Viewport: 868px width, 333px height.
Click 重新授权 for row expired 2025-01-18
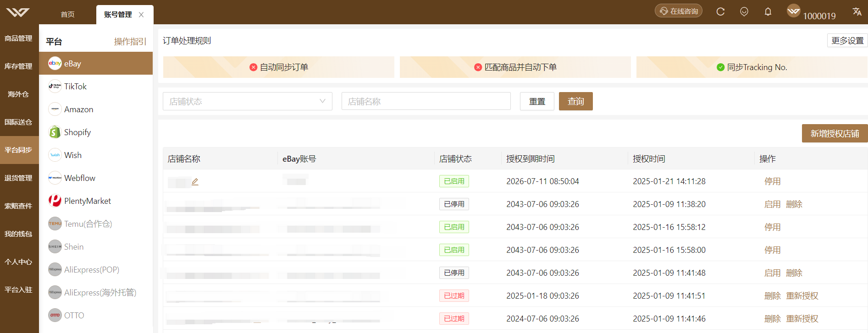click(x=802, y=296)
